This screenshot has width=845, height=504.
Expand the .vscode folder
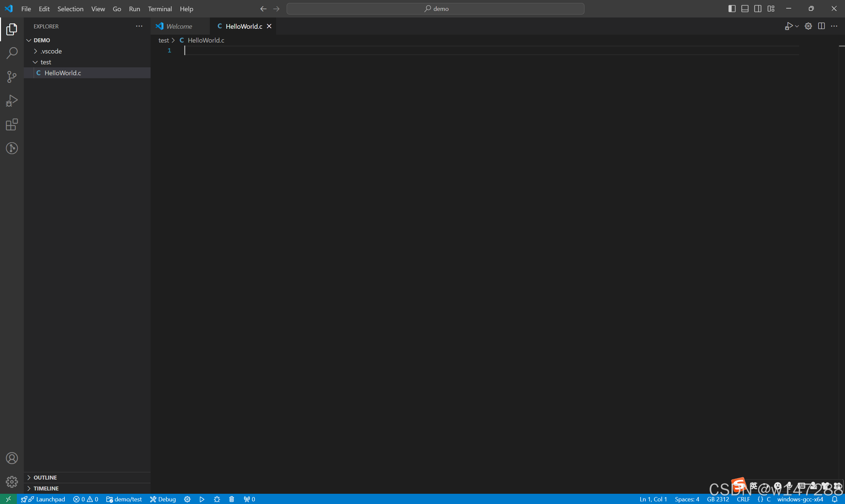pyautogui.click(x=51, y=51)
